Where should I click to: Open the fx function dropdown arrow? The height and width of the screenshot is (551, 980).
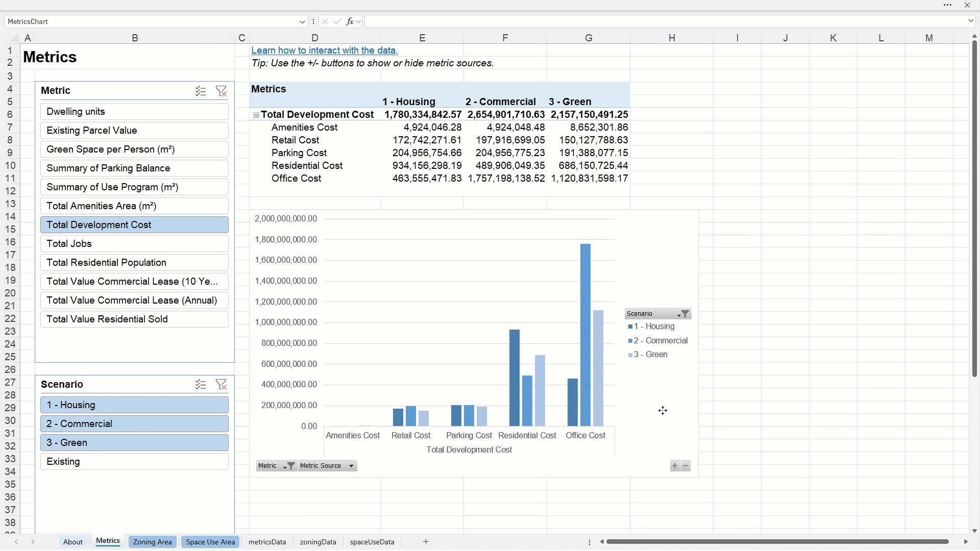(359, 21)
